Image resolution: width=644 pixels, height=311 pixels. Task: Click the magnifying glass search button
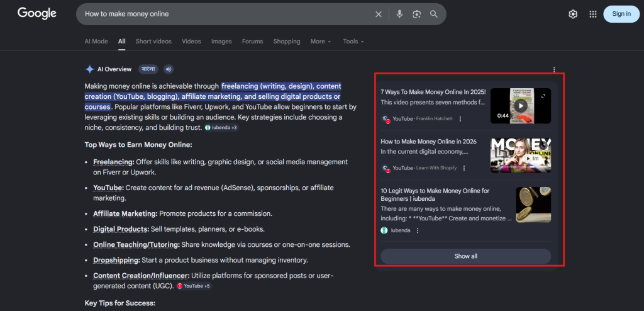434,14
